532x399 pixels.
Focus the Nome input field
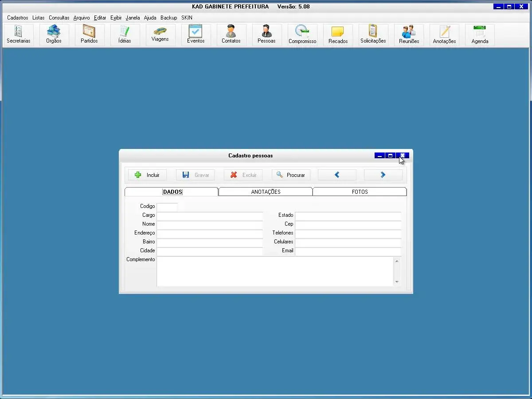pos(210,225)
